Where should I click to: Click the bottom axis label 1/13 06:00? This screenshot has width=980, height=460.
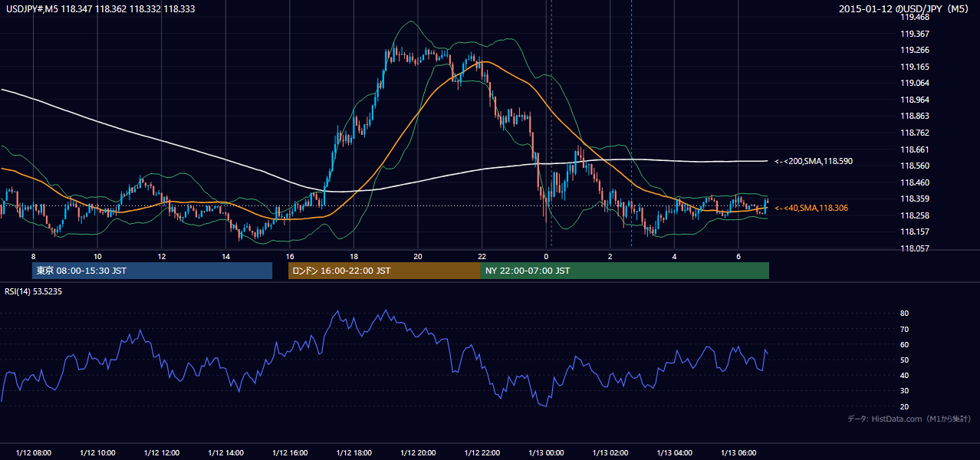coord(738,452)
